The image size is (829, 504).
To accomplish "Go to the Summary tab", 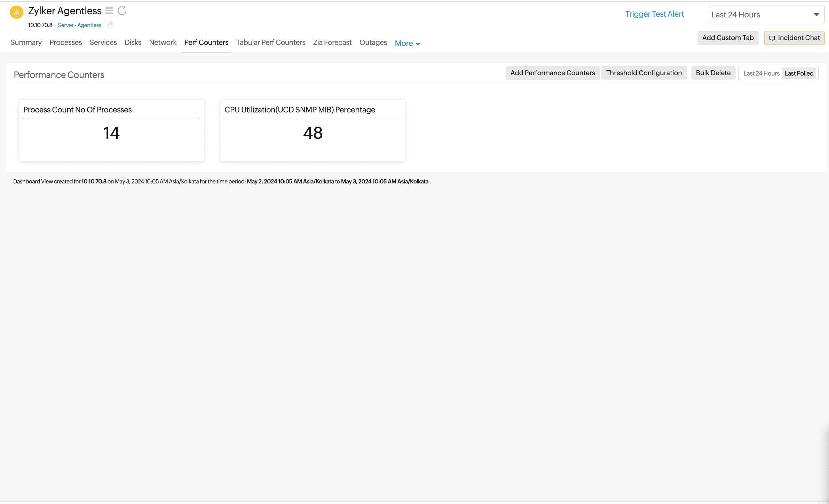I will pyautogui.click(x=26, y=42).
